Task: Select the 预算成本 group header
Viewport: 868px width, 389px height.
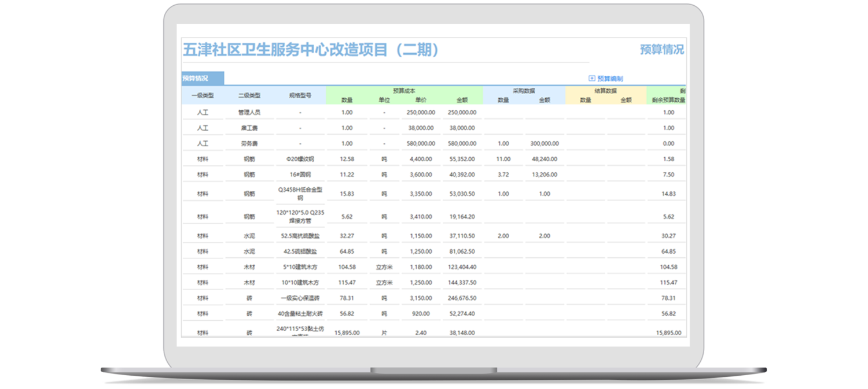Action: tap(404, 91)
